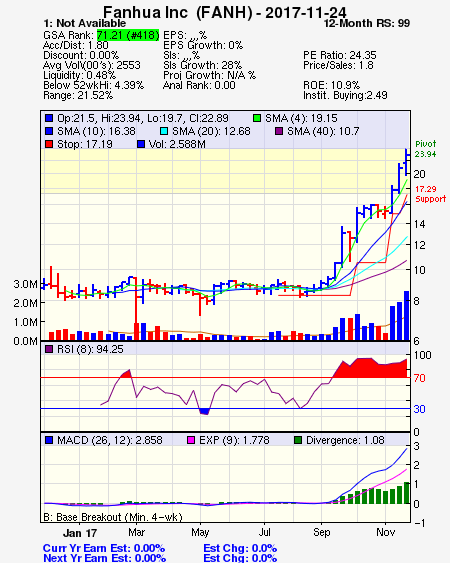Click the green SMA (4) legend swatch

257,118
